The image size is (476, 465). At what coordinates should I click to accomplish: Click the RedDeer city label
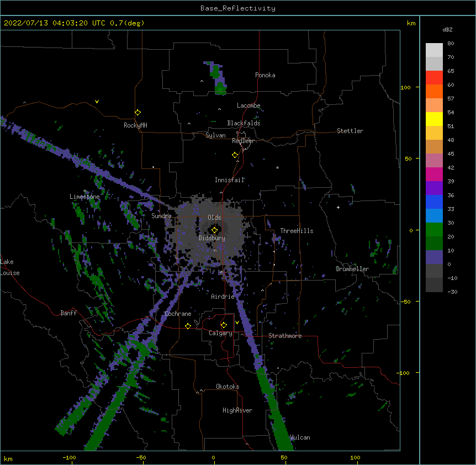(x=243, y=141)
